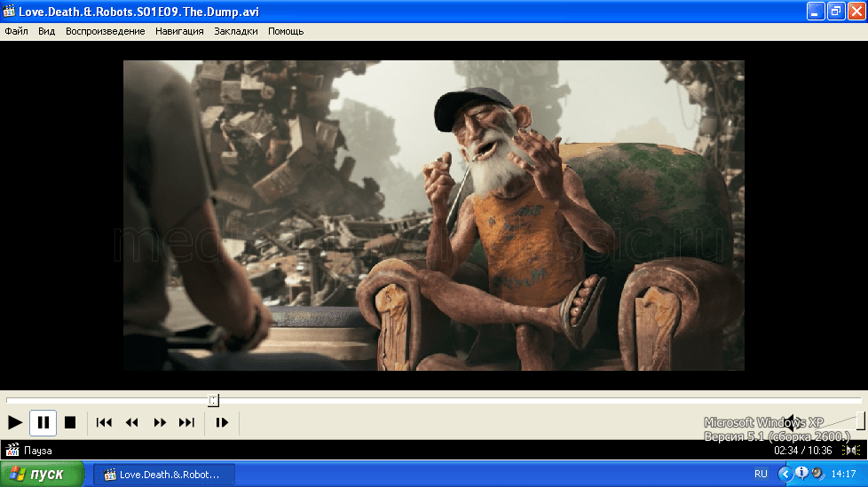
Task: Expand hidden tray icons arrow
Action: point(785,475)
